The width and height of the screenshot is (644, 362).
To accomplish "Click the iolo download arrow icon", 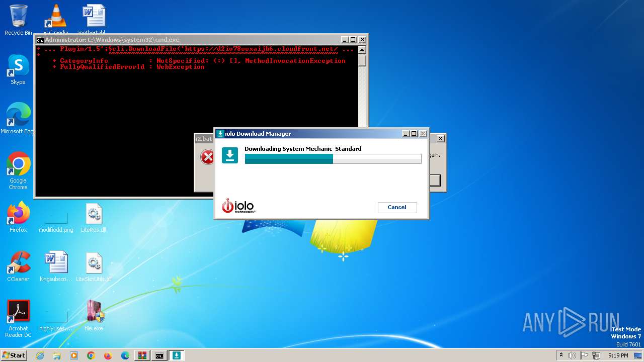I will pyautogui.click(x=230, y=155).
